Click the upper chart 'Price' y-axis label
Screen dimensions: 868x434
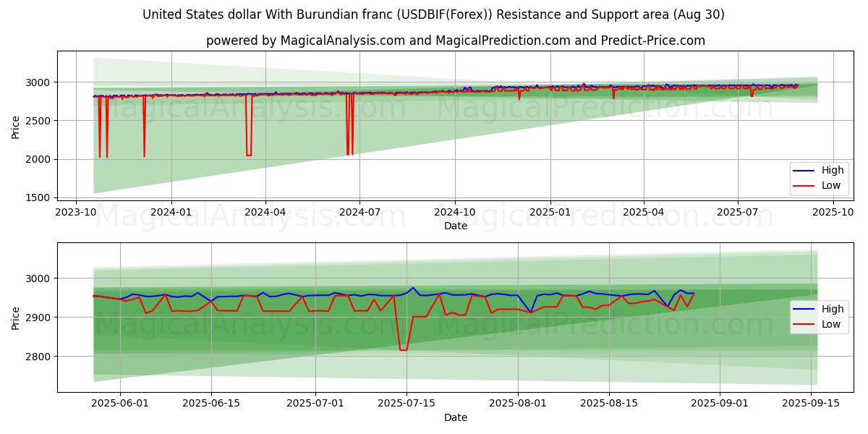pos(16,127)
